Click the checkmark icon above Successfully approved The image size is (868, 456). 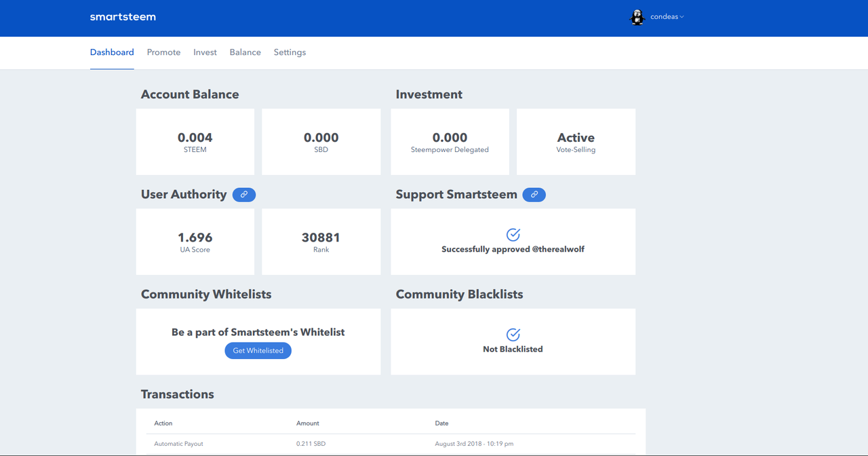tap(513, 235)
